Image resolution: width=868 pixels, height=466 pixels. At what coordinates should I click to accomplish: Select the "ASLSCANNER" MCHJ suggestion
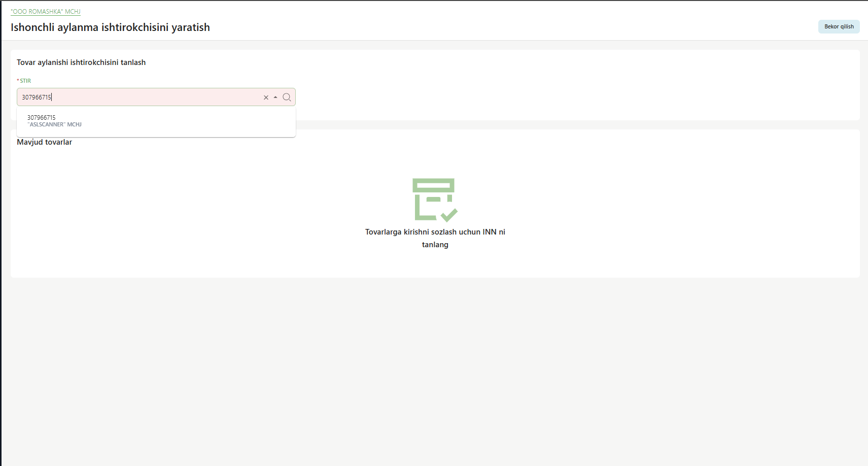54,125
